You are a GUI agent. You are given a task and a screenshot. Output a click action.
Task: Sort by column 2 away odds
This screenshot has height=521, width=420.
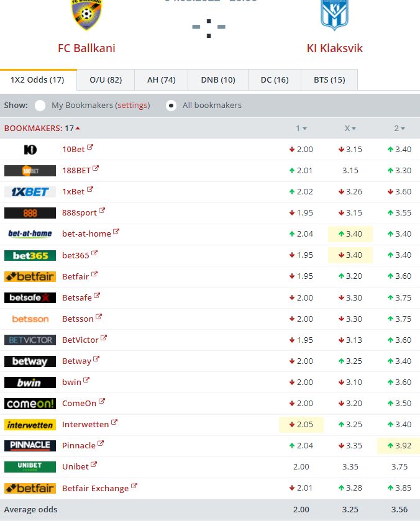[x=399, y=129]
